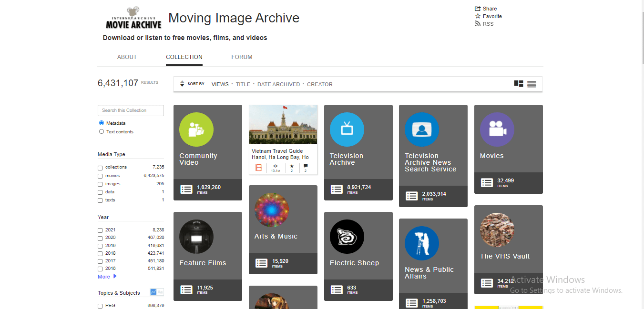Image resolution: width=644 pixels, height=309 pixels.
Task: Check the 2019 year checkbox
Action: click(100, 246)
